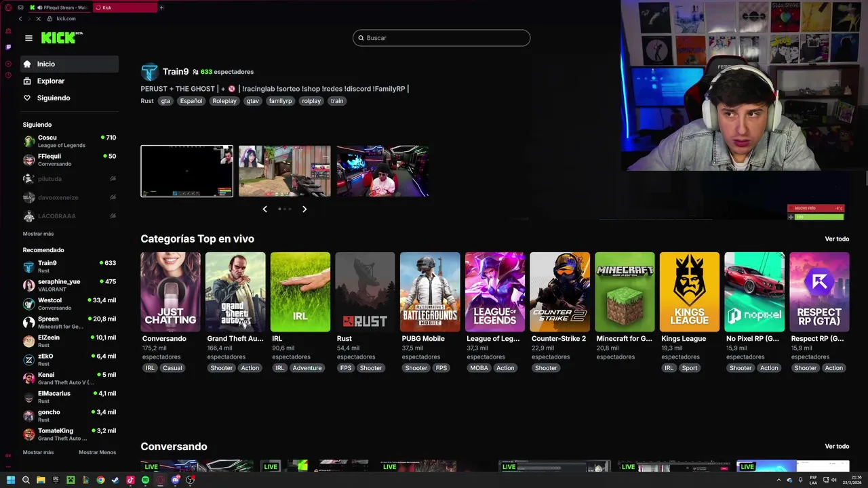
Task: Open offline channel LACOBRAAA
Action: tap(69, 216)
